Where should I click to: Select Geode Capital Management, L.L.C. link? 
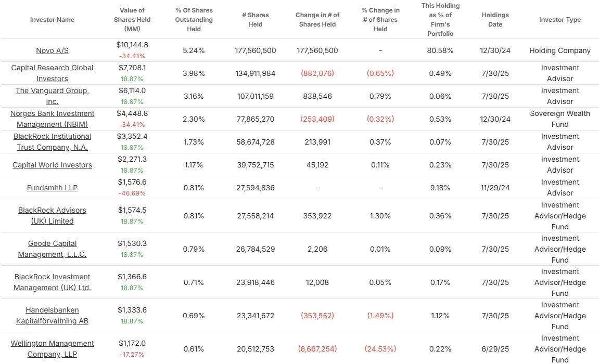point(52,249)
